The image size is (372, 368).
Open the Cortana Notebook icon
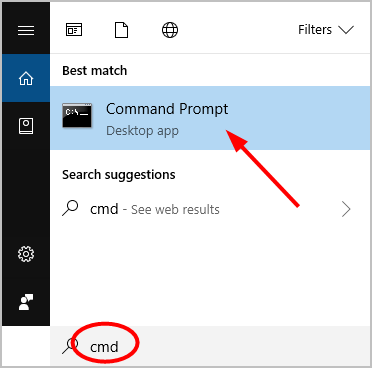(x=26, y=126)
